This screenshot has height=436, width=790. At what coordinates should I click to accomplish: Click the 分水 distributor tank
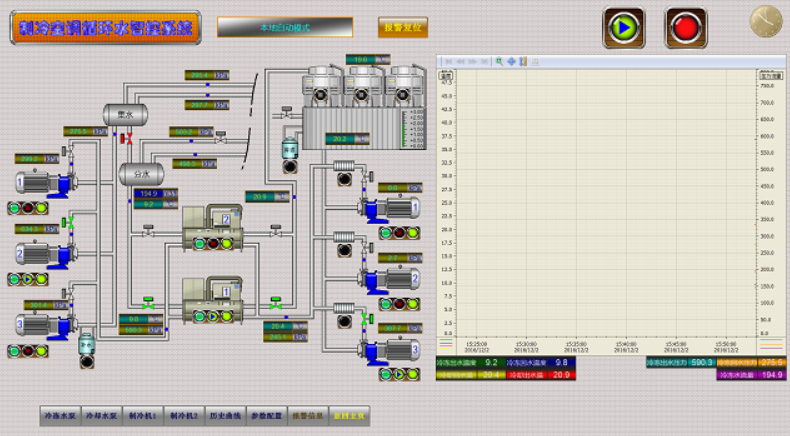(142, 173)
